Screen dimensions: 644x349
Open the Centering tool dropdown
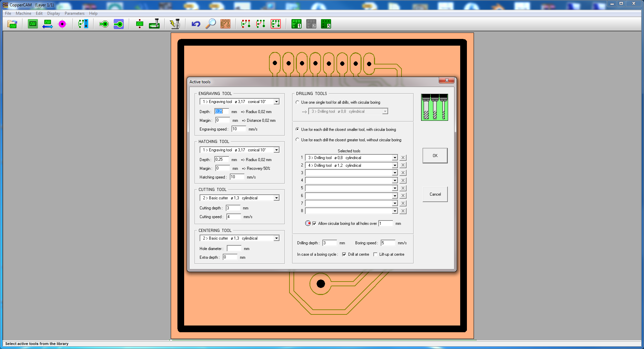tap(276, 238)
